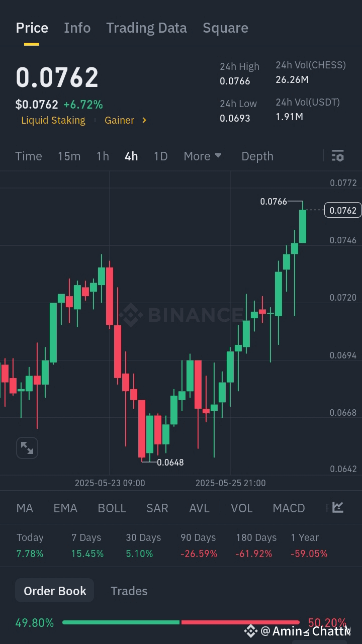Switch to the Info tab
The image size is (362, 644).
(77, 28)
